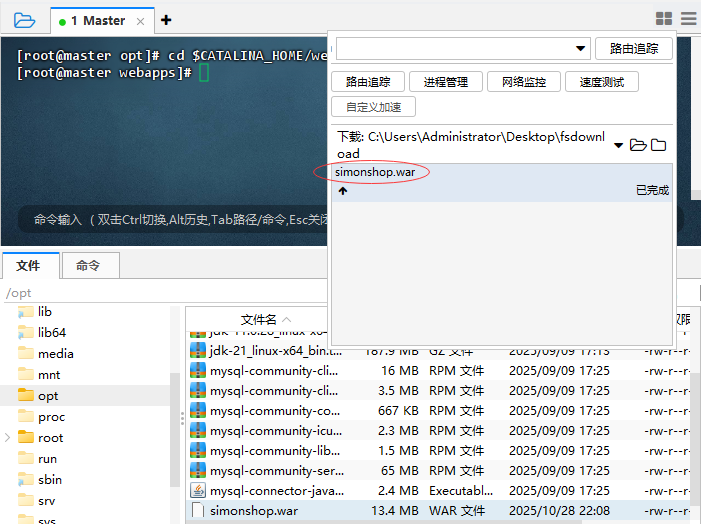Click the mysql-community-lib file icon
701x524 pixels.
(x=198, y=450)
